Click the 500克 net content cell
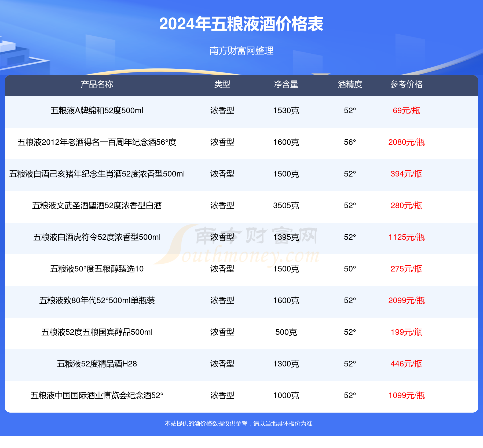 [286, 332]
